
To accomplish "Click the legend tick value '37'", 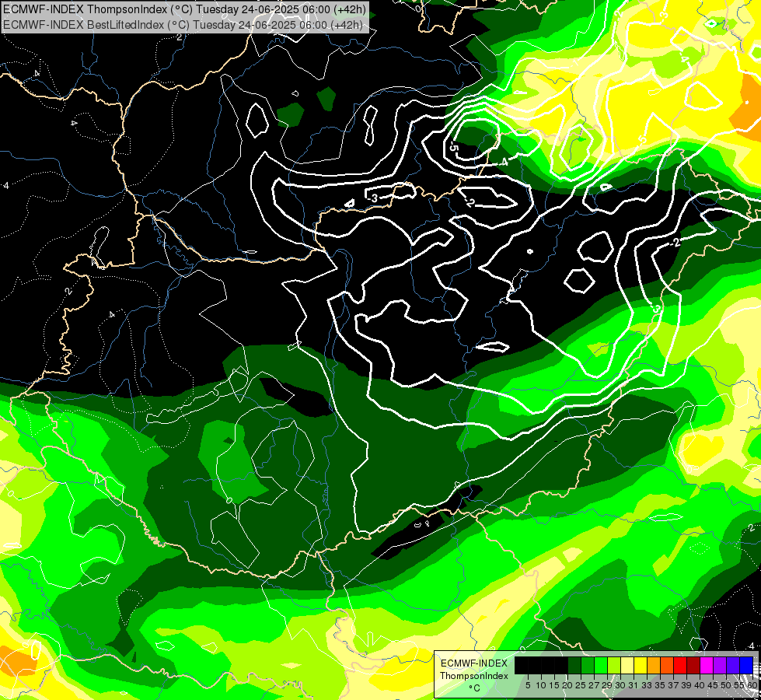I will click(x=673, y=685).
